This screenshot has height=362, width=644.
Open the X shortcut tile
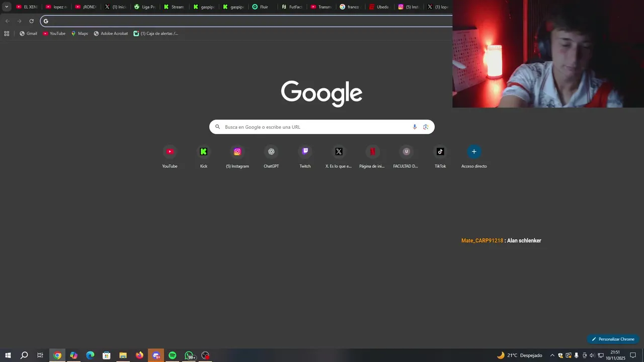339,156
